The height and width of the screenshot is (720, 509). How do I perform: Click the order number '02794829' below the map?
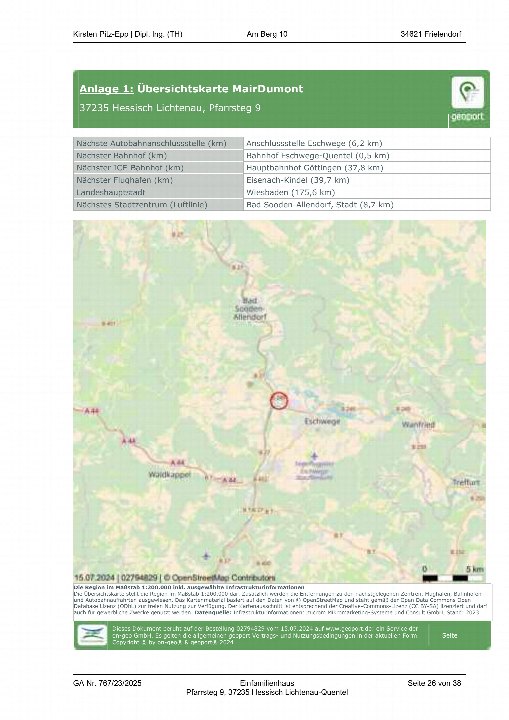139,578
